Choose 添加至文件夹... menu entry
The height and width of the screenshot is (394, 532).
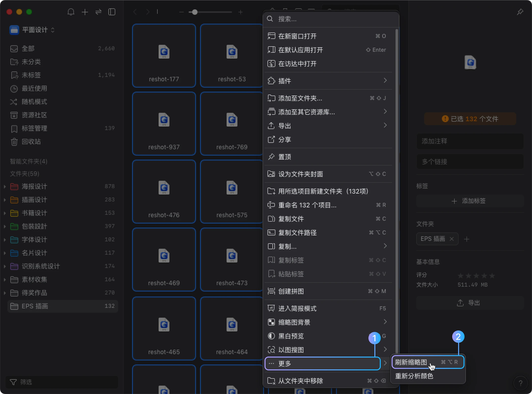tap(328, 98)
